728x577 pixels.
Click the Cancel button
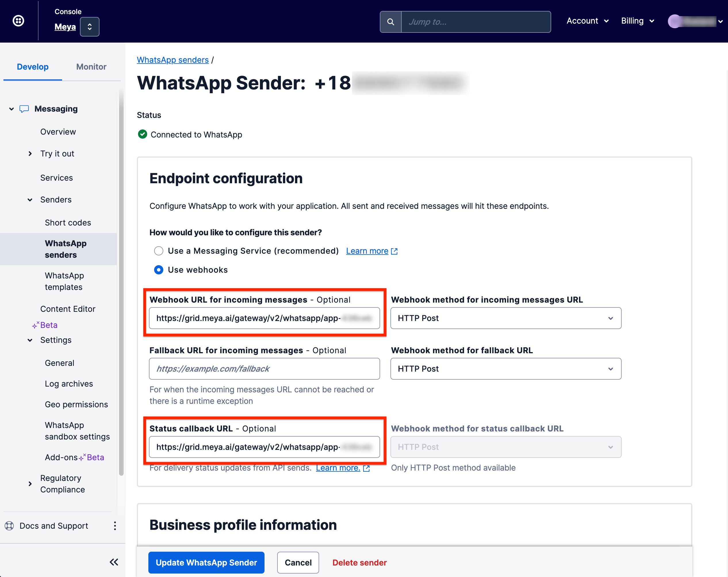point(298,562)
